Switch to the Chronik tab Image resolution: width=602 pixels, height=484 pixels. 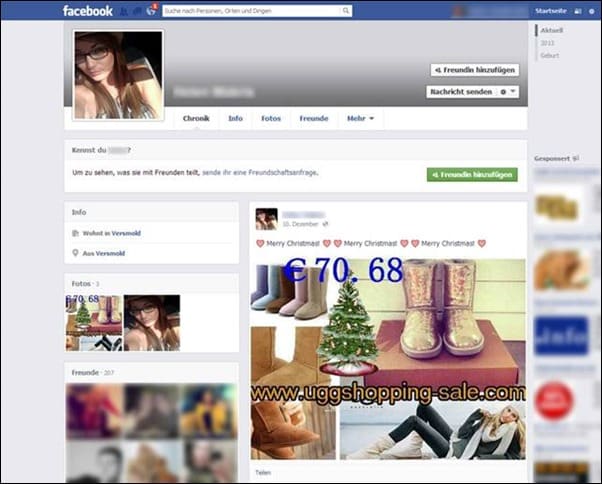196,118
